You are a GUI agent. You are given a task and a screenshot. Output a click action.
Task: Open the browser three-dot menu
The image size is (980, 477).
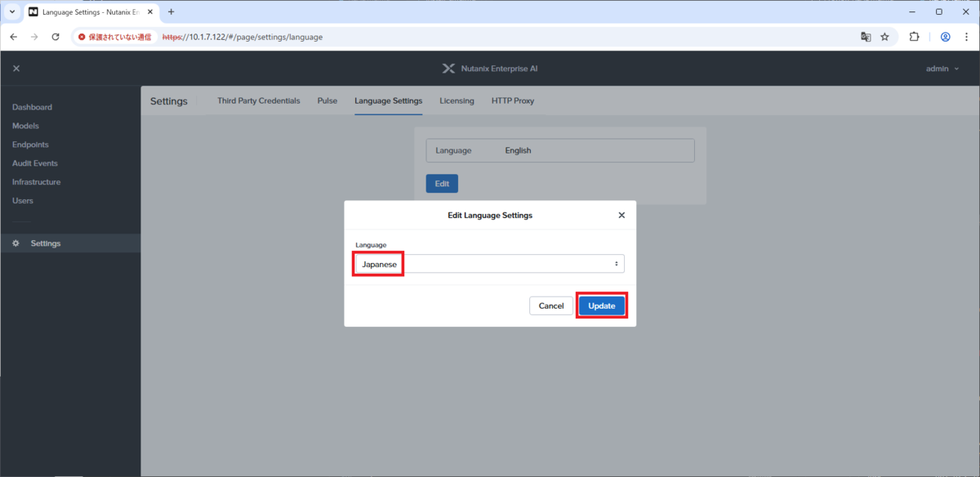pyautogui.click(x=966, y=37)
